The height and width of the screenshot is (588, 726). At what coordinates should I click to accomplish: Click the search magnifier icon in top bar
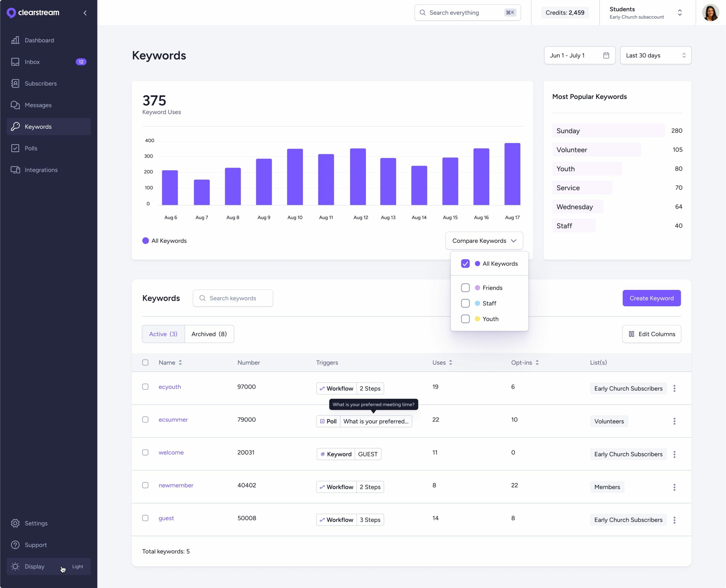(423, 12)
